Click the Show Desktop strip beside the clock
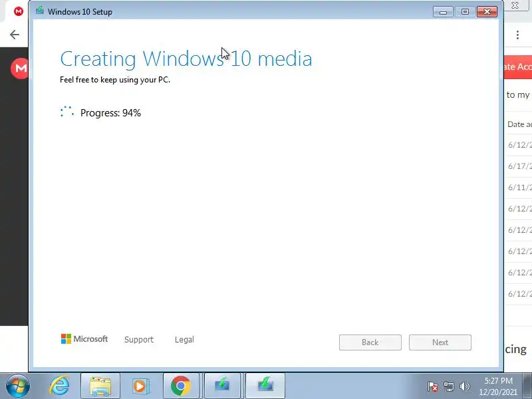The image size is (532, 399). tap(527, 386)
